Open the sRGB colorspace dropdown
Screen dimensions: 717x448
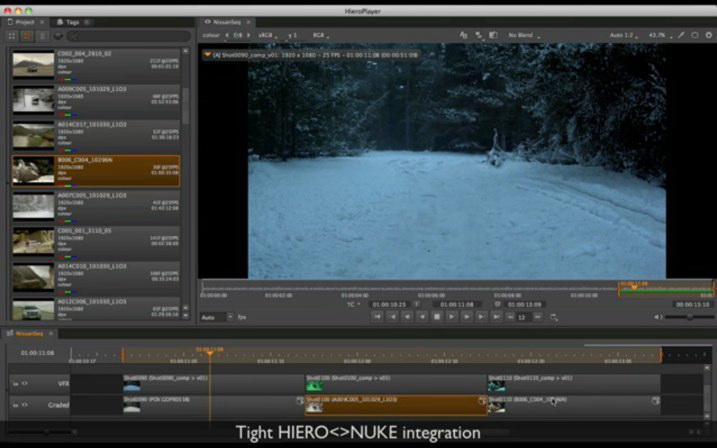click(x=267, y=35)
